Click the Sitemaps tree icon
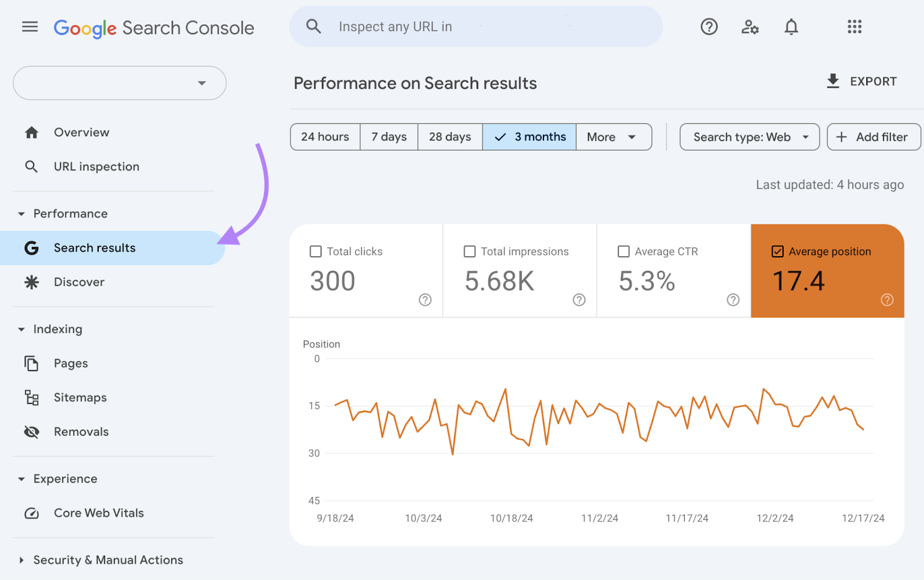This screenshot has width=924, height=580. point(32,398)
